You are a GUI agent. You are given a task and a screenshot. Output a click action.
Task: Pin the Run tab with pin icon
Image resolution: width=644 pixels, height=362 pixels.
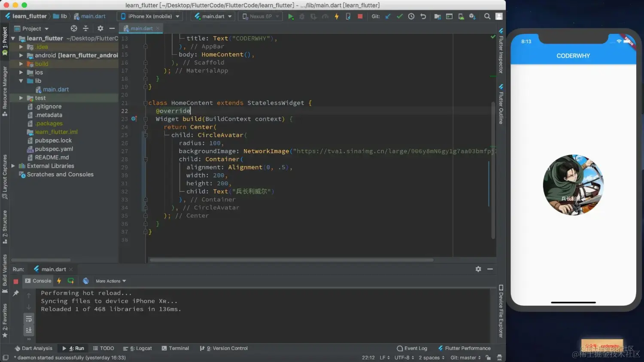click(x=16, y=293)
